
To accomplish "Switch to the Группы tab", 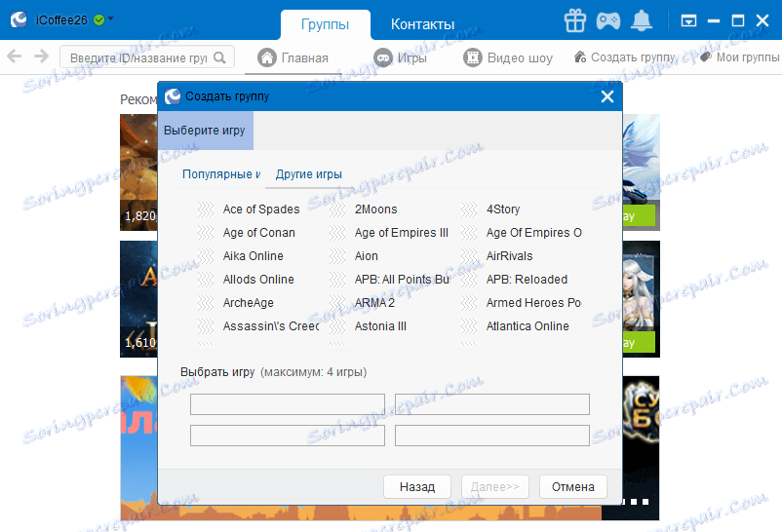I will (x=325, y=24).
